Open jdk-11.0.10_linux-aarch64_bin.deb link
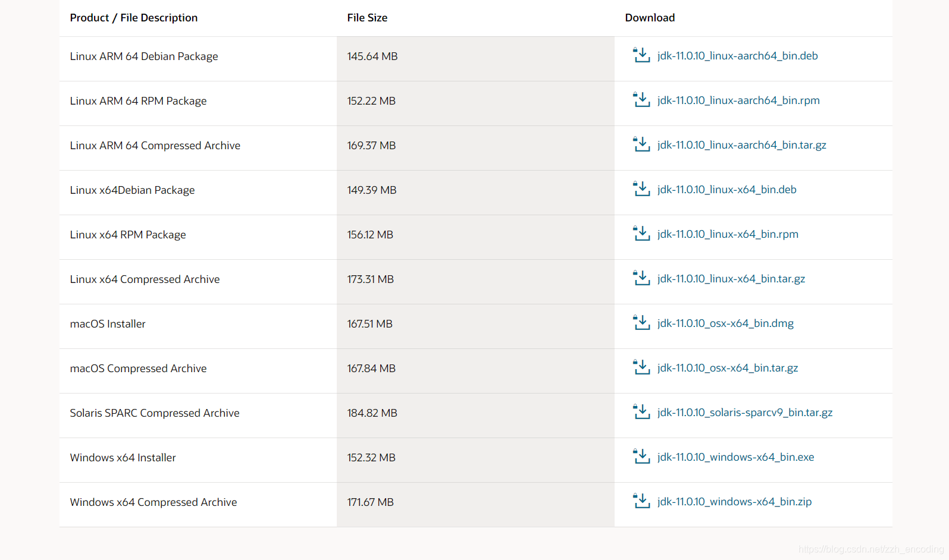The image size is (949, 560). click(738, 56)
